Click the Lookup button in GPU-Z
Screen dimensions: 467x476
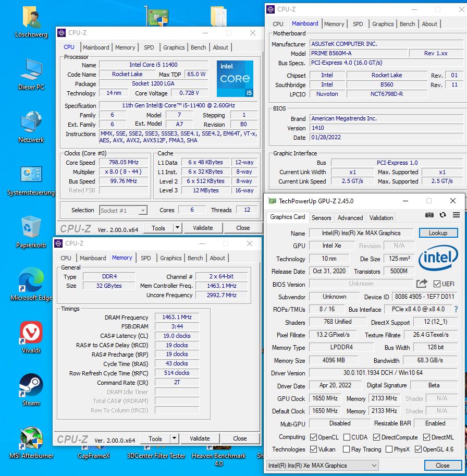[438, 233]
